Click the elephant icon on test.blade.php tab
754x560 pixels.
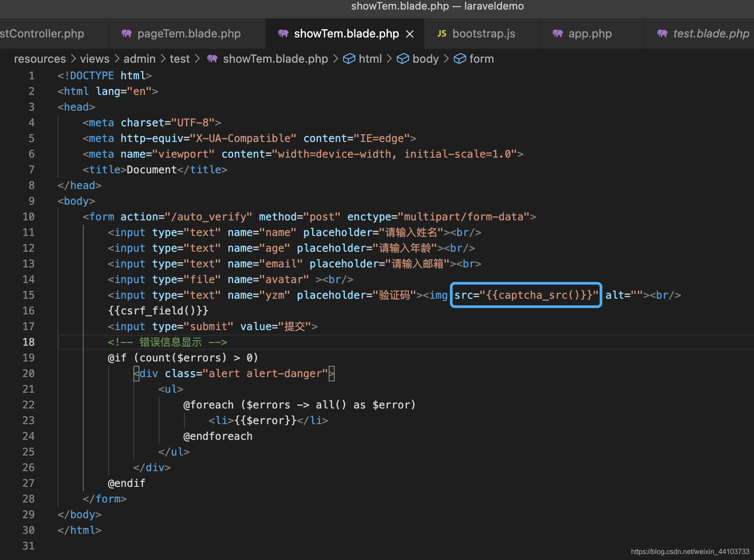662,34
